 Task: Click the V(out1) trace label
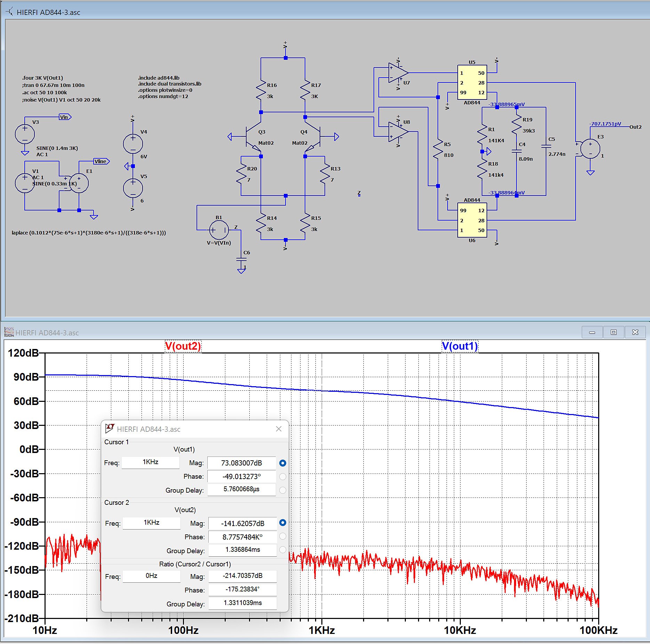coord(460,346)
